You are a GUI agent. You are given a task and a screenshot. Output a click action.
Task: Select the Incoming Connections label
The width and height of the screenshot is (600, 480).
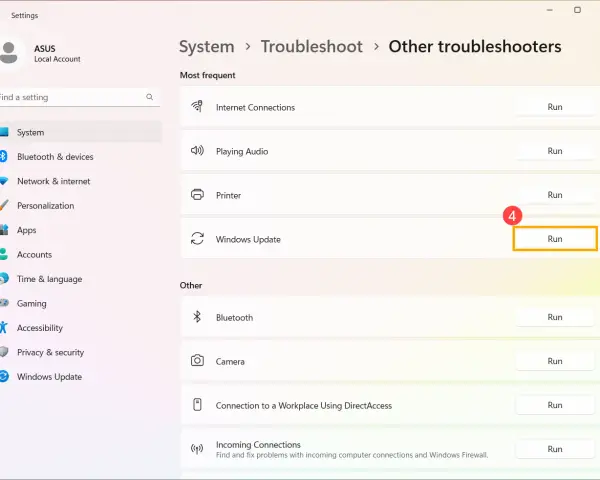click(258, 445)
